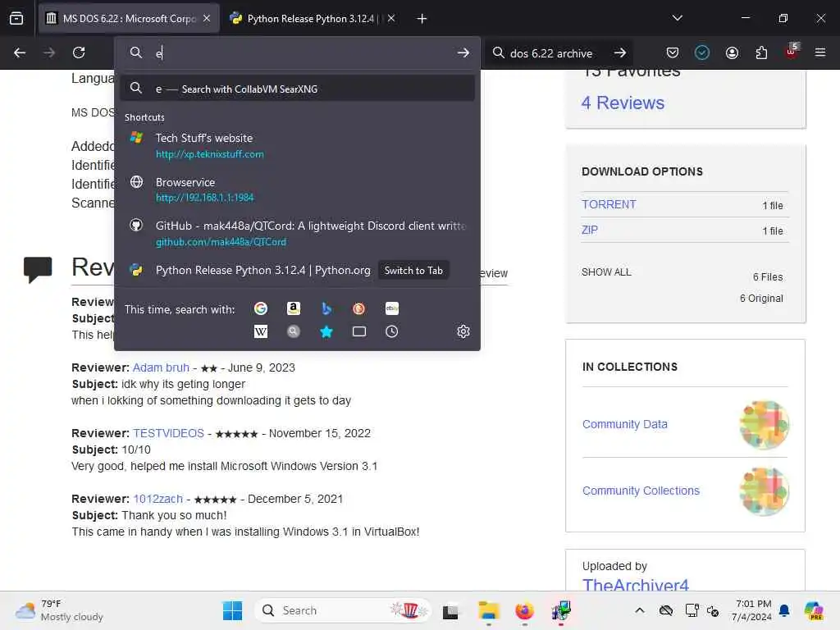
Task: Open GitHub QTCord shortcut
Action: pos(297,233)
